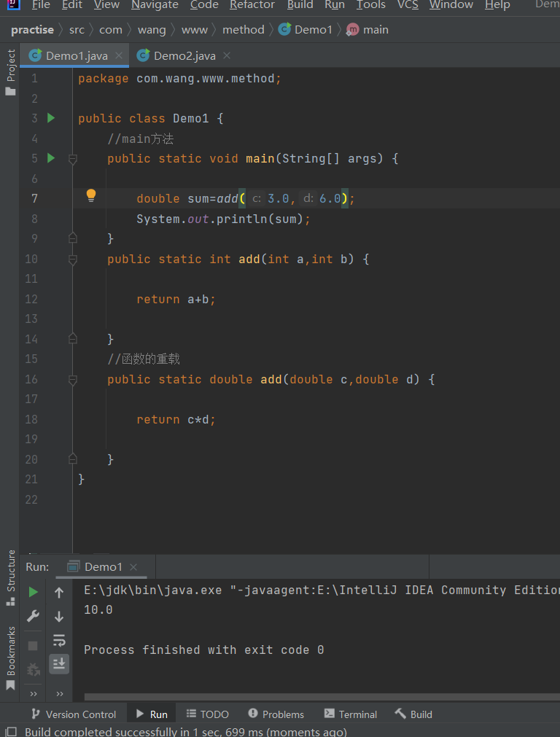Open the Tools menu
The width and height of the screenshot is (560, 737).
point(370,4)
